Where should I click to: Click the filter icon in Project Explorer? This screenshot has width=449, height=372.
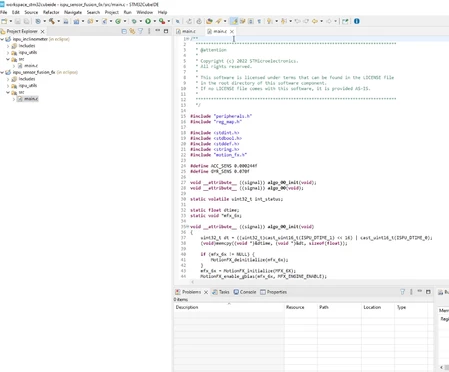click(x=141, y=31)
